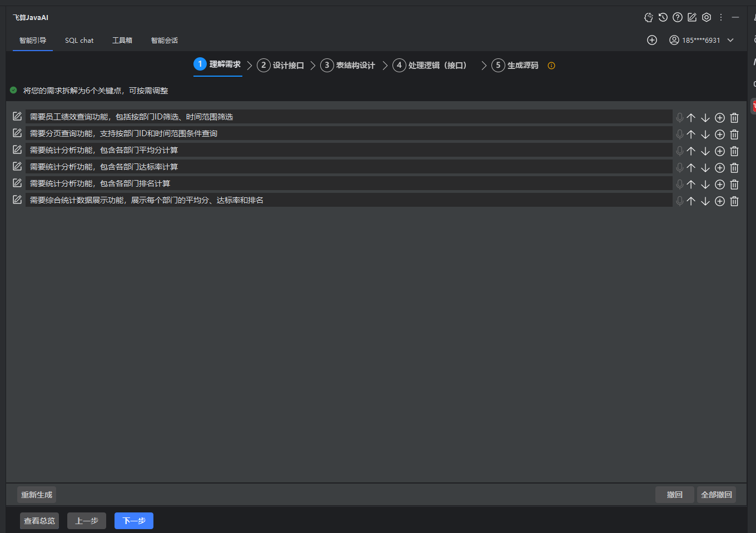Click the 将您的需求拆解为6个关键点 message
Screen dimensions: 756x533
coord(96,91)
